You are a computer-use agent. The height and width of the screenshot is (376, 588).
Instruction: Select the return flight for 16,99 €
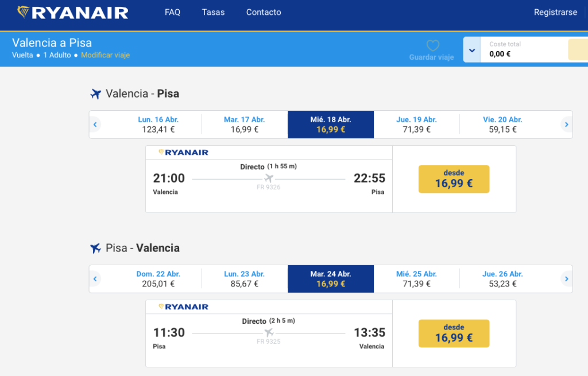pyautogui.click(x=454, y=334)
